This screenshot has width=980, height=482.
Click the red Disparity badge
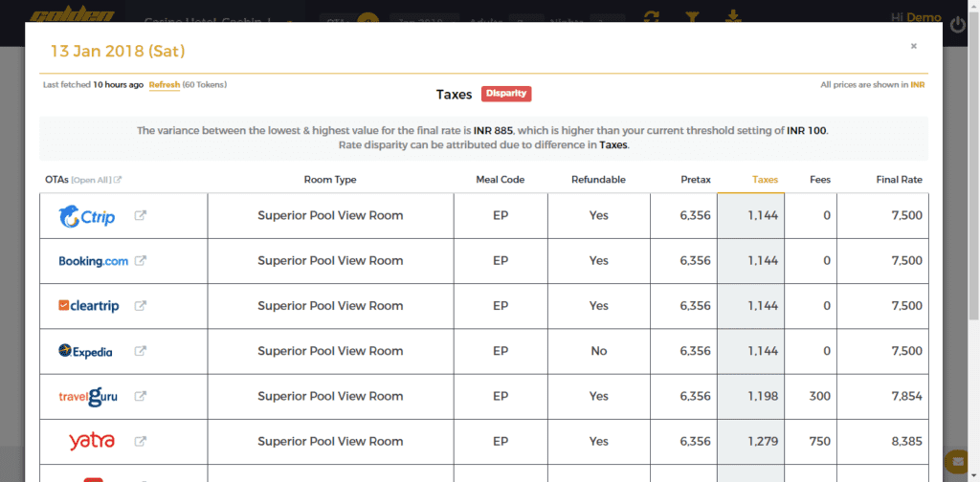pos(506,94)
